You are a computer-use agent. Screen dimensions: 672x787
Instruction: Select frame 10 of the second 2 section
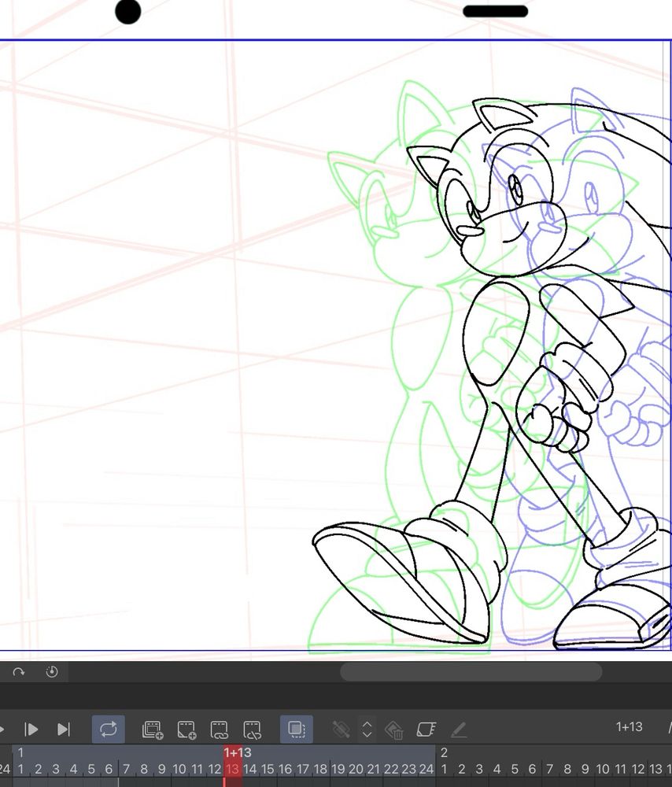pyautogui.click(x=602, y=769)
